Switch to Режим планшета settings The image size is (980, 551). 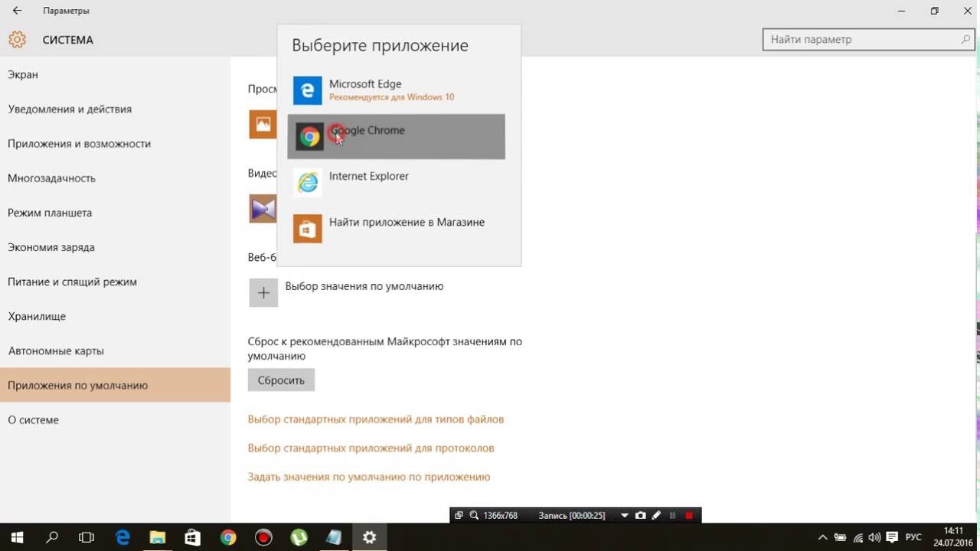click(115, 212)
